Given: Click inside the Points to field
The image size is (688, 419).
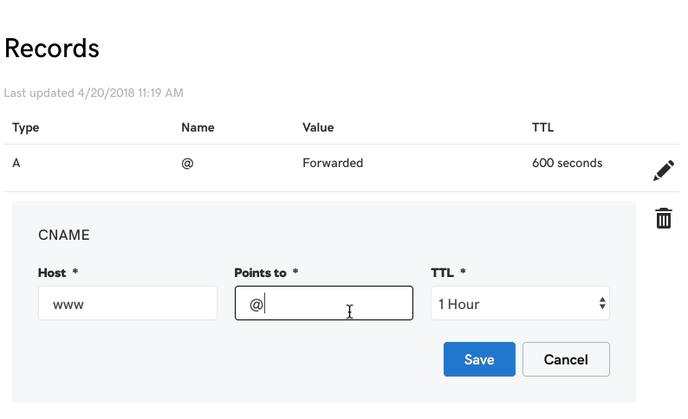Looking at the screenshot, I should [324, 303].
